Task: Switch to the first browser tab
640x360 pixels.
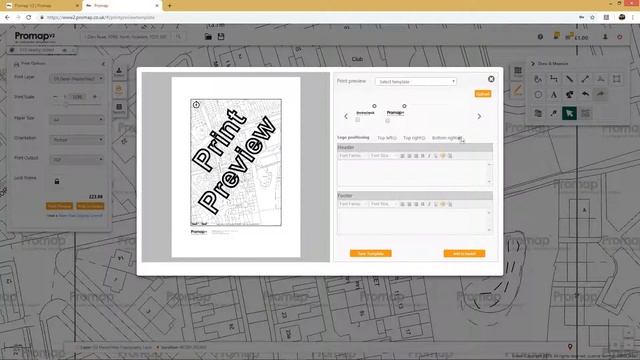Action: click(x=41, y=6)
